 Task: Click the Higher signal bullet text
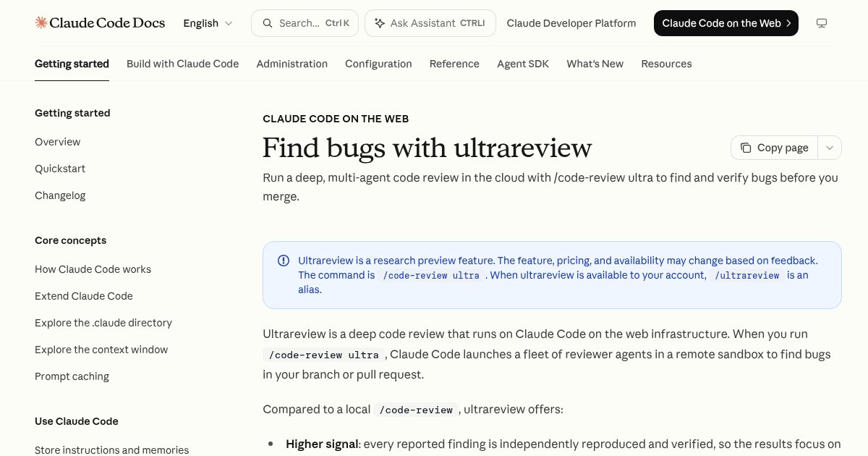pos(322,444)
